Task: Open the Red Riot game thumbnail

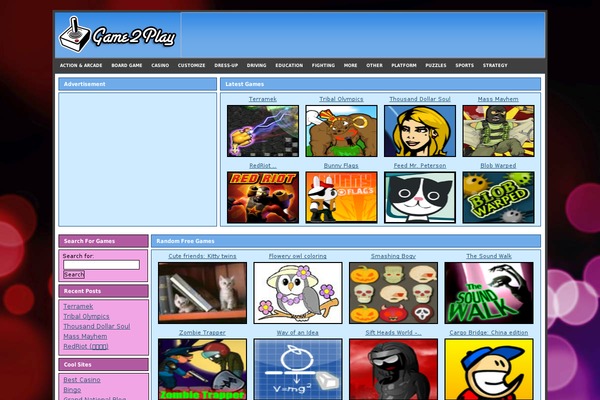Action: click(x=263, y=197)
